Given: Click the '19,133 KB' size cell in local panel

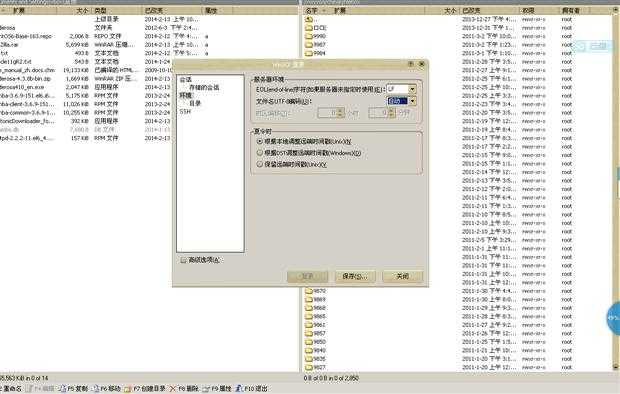Looking at the screenshot, I should 76,70.
